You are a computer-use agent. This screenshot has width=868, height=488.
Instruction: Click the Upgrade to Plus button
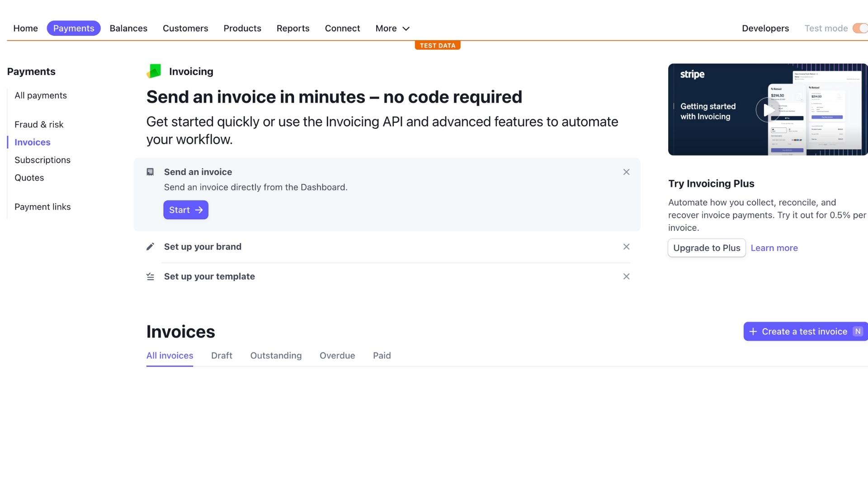pos(707,248)
